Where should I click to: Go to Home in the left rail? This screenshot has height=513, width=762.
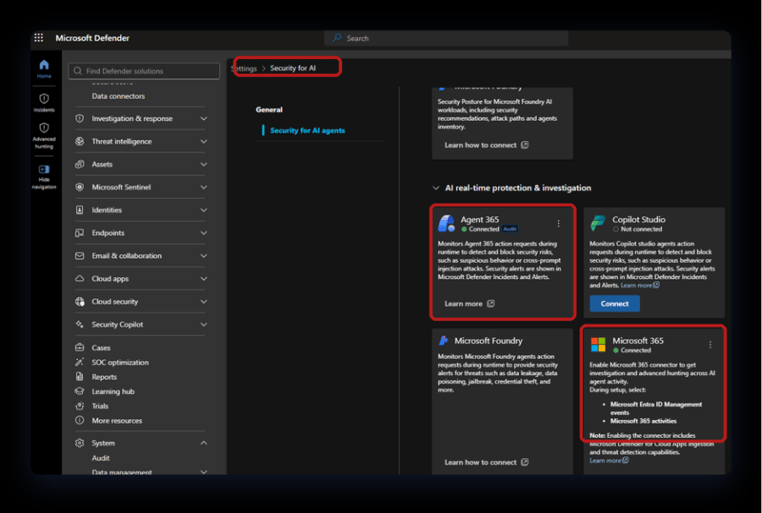(x=44, y=68)
